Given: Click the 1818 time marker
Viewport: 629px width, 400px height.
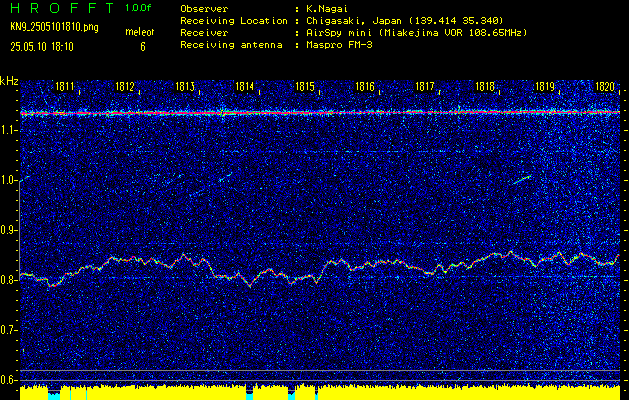Looking at the screenshot, I should pyautogui.click(x=485, y=86).
